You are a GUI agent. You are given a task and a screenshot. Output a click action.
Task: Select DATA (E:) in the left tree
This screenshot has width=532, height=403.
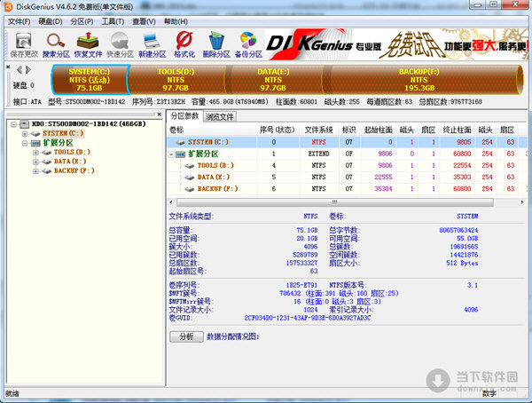click(70, 162)
